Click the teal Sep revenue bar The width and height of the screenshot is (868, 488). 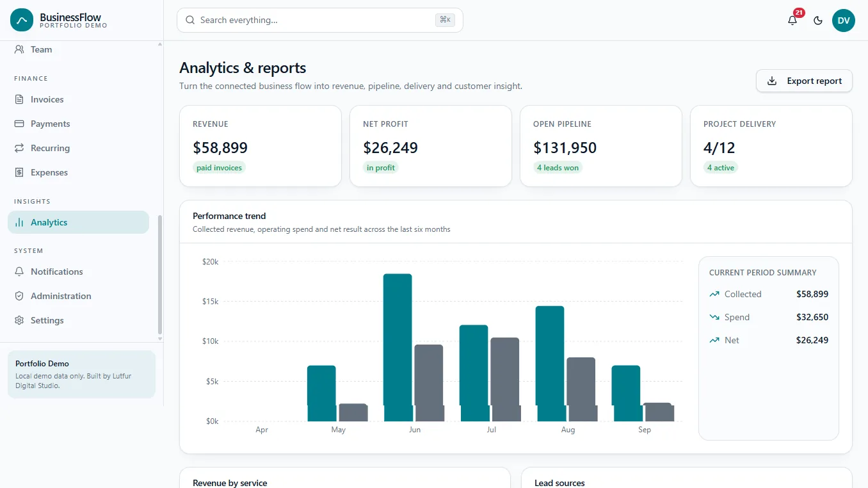click(626, 393)
